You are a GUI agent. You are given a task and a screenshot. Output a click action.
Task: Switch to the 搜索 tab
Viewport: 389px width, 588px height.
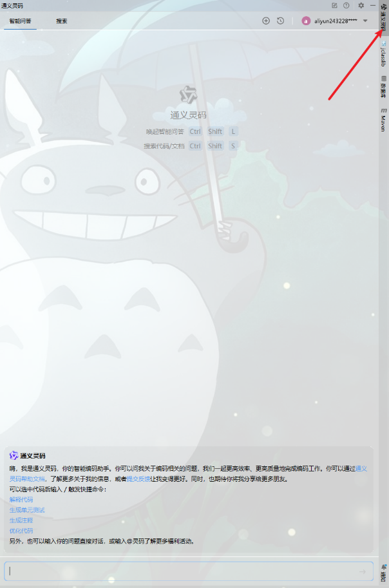(x=62, y=21)
